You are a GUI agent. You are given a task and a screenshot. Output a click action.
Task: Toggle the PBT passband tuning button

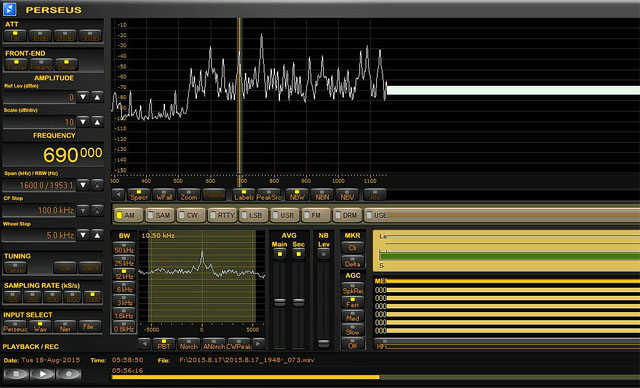[164, 344]
